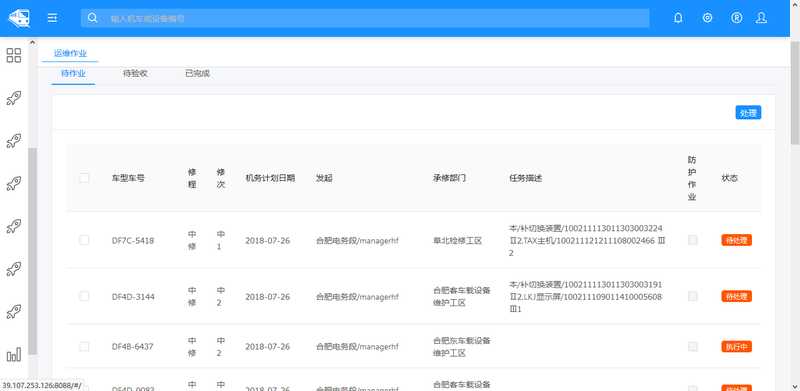800x391 pixels.
Task: Click the 修次 column header
Action: tap(221, 178)
